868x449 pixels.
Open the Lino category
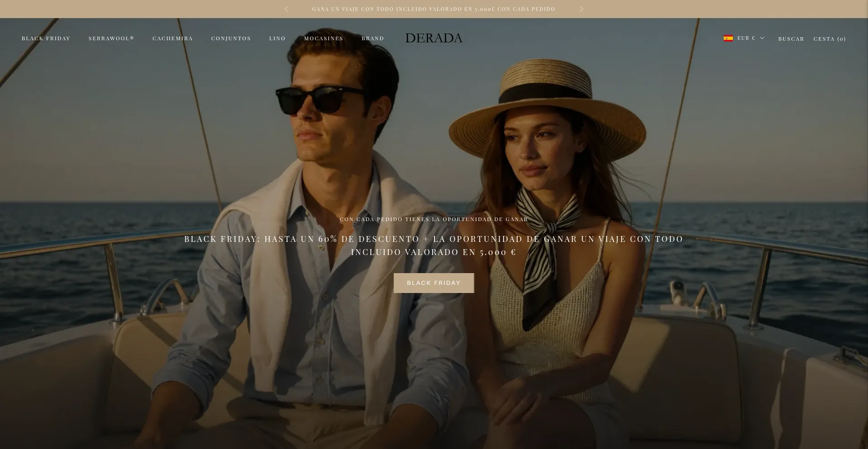(278, 38)
